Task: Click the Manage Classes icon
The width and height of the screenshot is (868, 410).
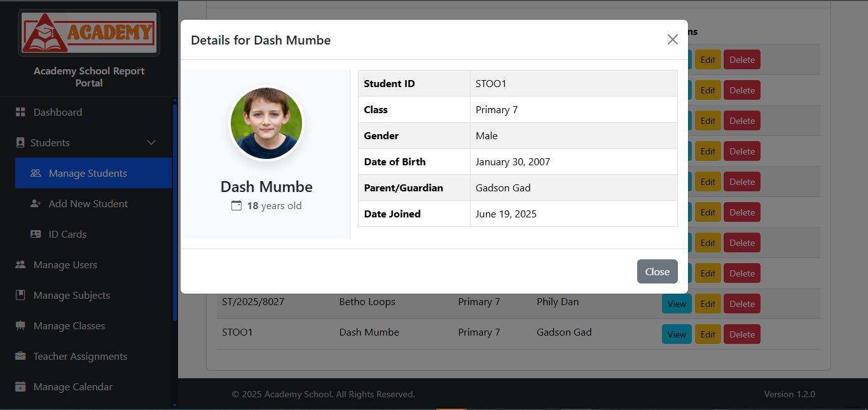Action: click(x=20, y=326)
